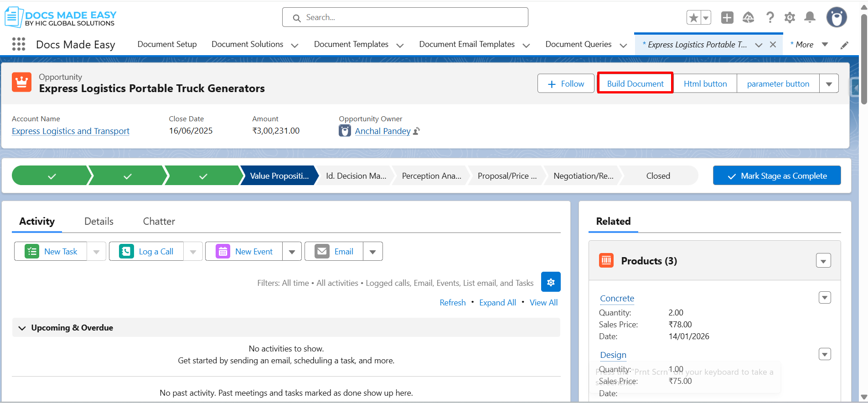The height and width of the screenshot is (403, 868).
Task: Open the Chatter tab
Action: [159, 222]
